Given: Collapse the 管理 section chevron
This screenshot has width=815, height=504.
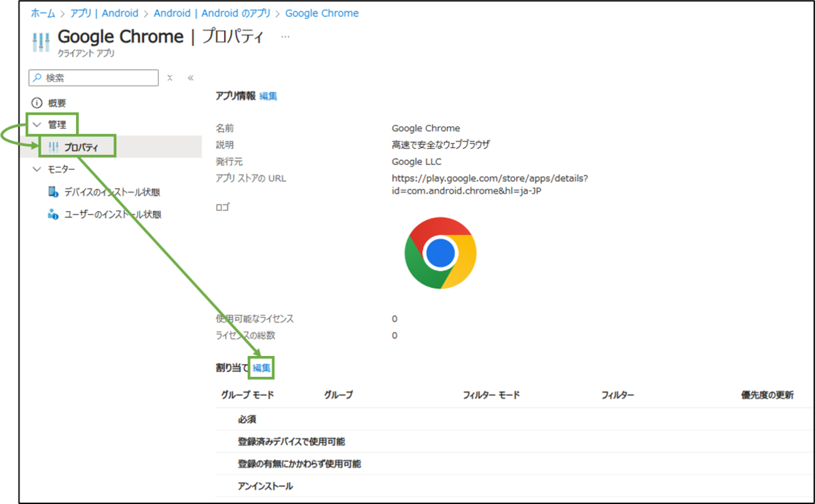Looking at the screenshot, I should coord(37,125).
